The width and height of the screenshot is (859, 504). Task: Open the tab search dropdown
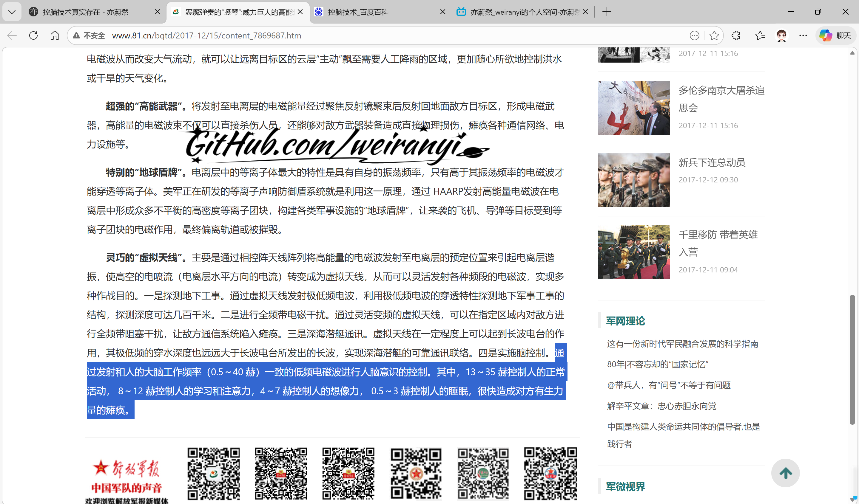[12, 12]
